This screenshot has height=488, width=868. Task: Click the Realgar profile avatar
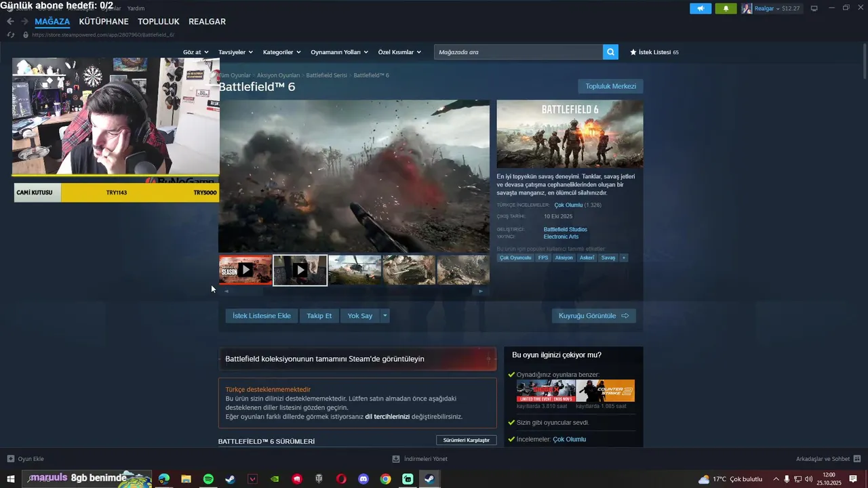click(x=747, y=8)
